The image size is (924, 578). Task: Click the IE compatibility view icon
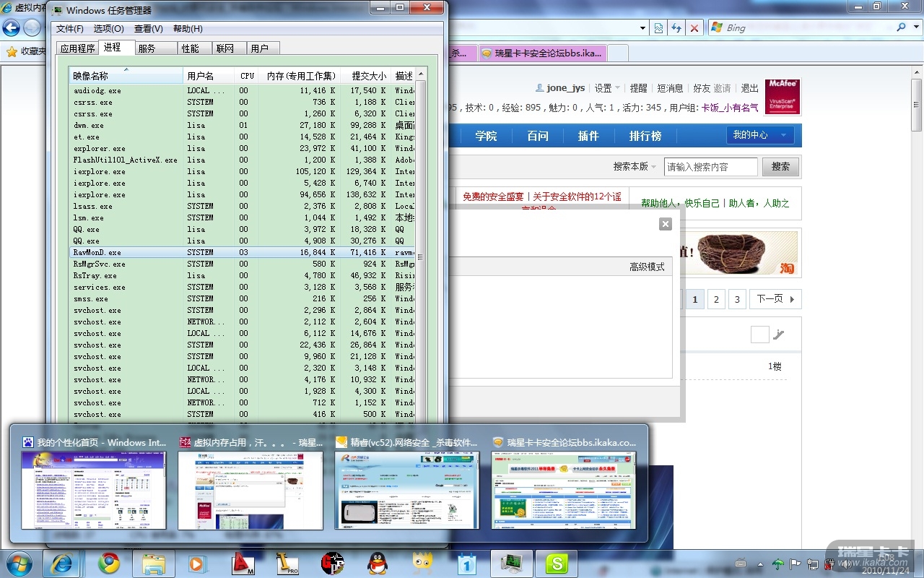(658, 27)
